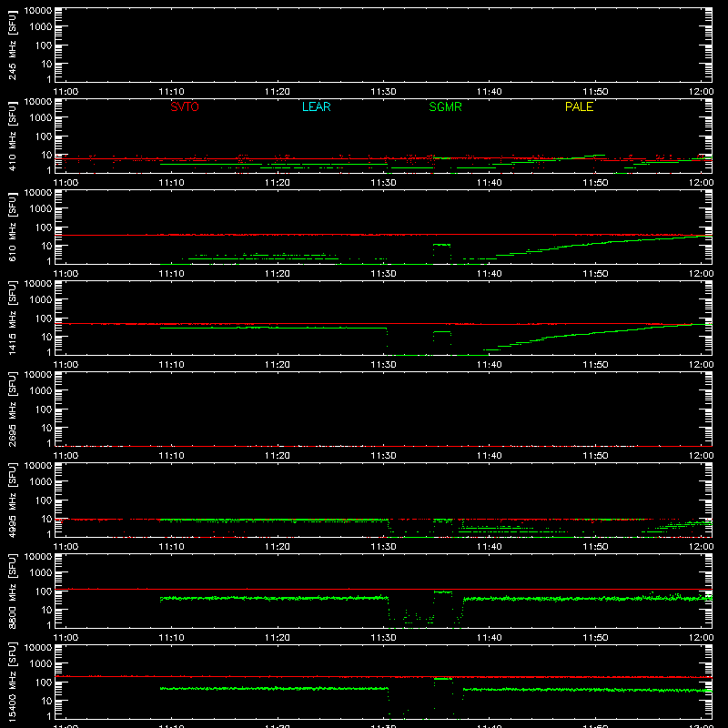Click 11:30 tick beneath the 8800 MHz panel
Screen dimensions: 728x728
[383, 638]
